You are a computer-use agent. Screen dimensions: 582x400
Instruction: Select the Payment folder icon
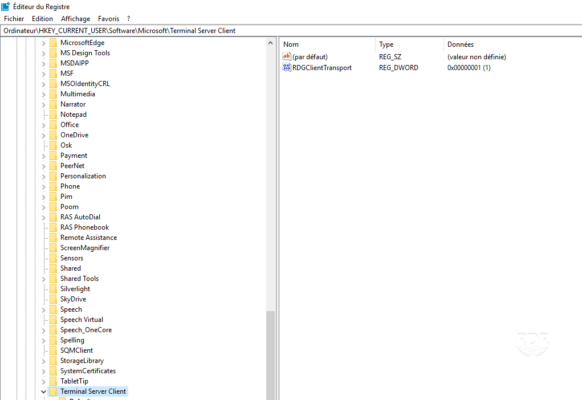pos(53,155)
